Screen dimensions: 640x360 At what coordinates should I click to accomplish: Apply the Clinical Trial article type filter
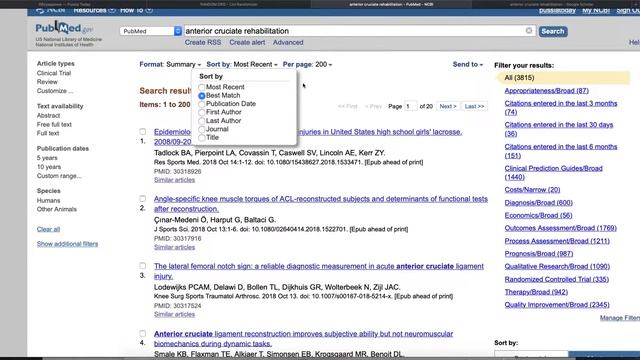[54, 73]
